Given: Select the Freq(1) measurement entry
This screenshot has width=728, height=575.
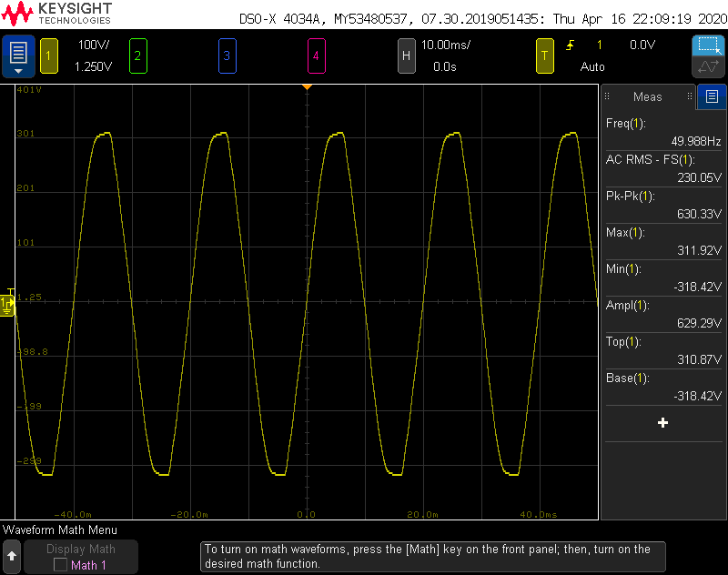Looking at the screenshot, I should 662,132.
